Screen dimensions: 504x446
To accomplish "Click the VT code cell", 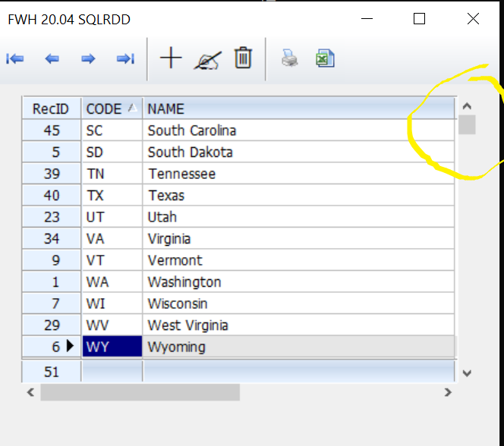I will [112, 259].
